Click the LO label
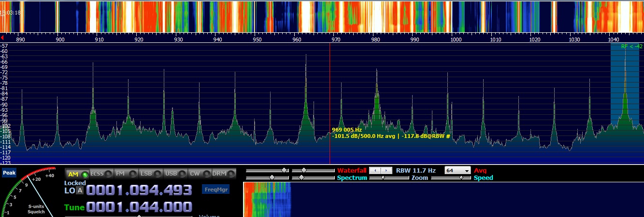 (x=70, y=190)
